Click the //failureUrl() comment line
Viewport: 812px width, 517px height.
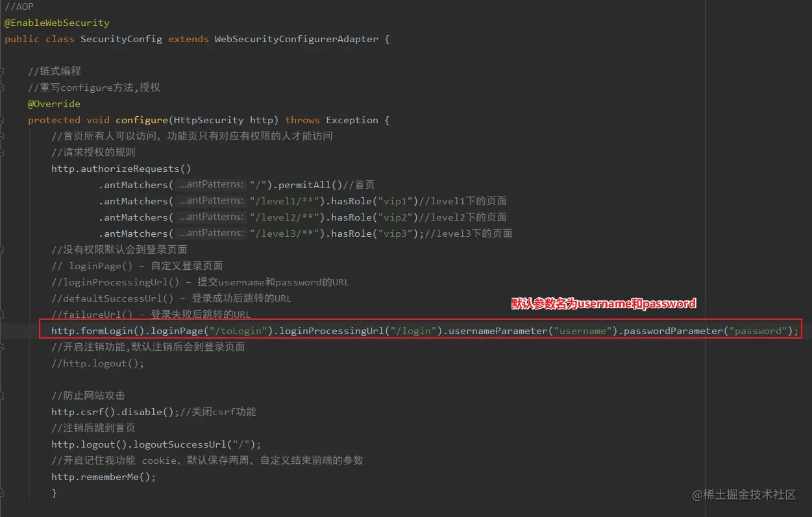click(x=151, y=315)
